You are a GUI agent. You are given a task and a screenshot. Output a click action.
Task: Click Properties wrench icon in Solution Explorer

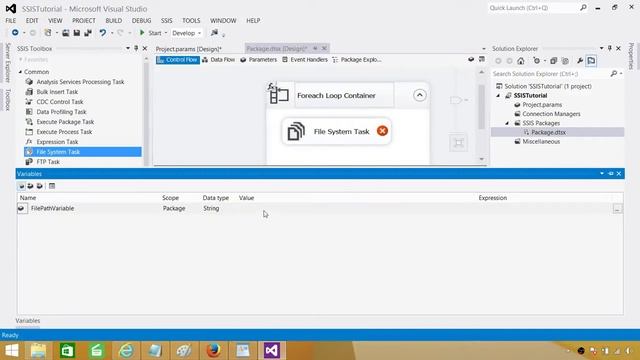click(x=580, y=61)
